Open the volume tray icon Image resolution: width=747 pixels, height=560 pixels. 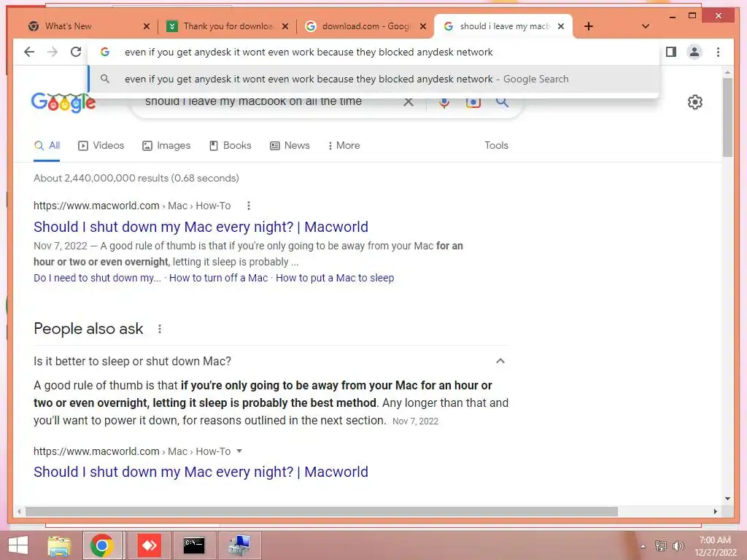tap(678, 546)
